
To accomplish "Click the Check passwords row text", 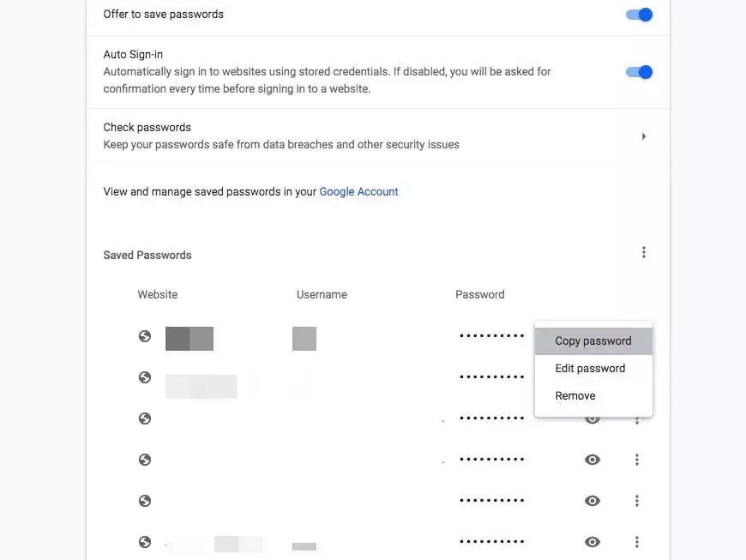I will tap(147, 128).
